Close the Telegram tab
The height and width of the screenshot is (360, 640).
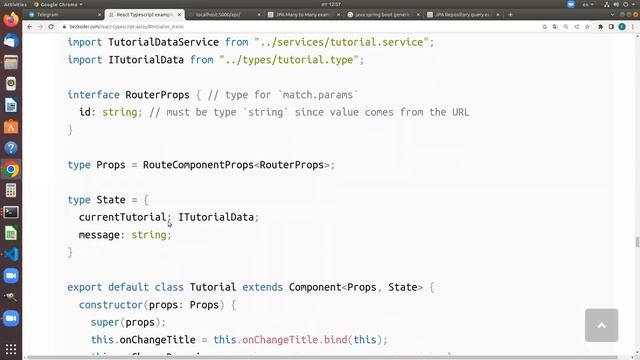coord(99,14)
